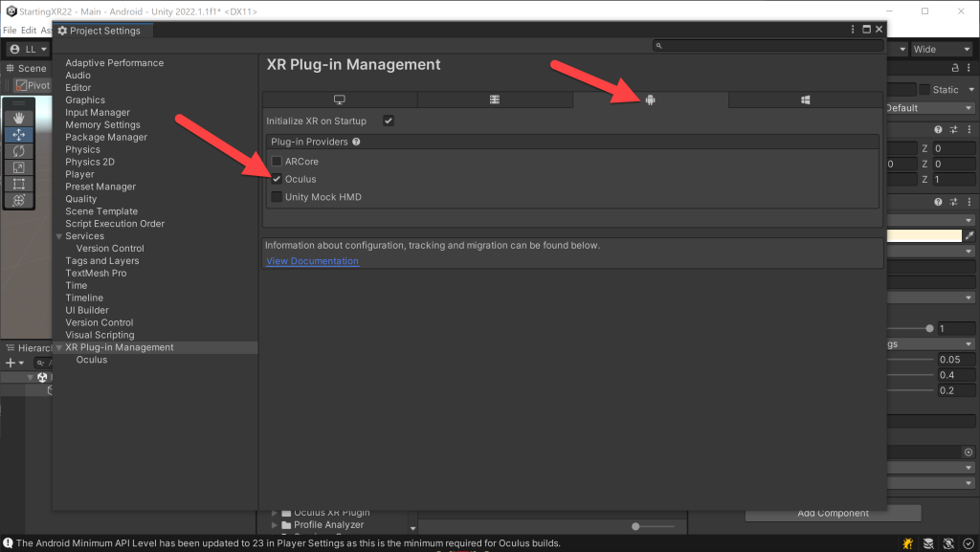Screen dimensions: 980x552
Task: Click the Project Settings search field
Action: pos(768,46)
